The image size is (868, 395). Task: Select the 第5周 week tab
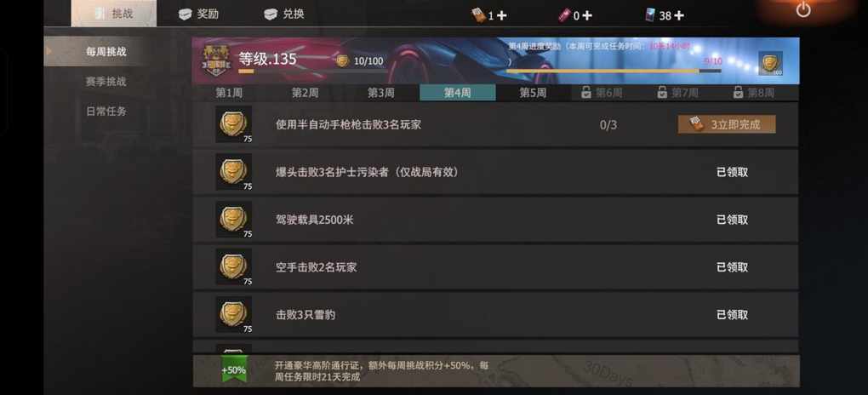(533, 93)
